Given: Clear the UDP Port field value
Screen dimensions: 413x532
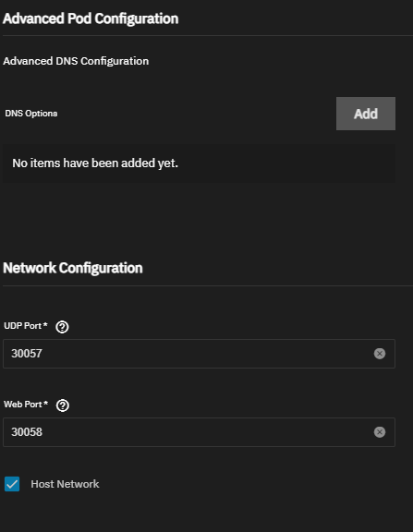Looking at the screenshot, I should pos(380,354).
